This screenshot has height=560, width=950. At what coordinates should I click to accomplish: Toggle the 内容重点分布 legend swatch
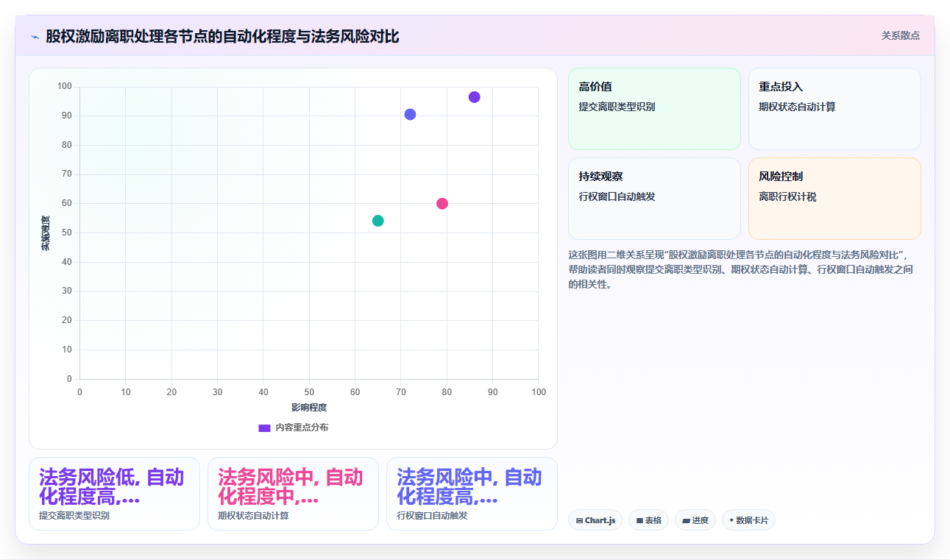(x=264, y=428)
